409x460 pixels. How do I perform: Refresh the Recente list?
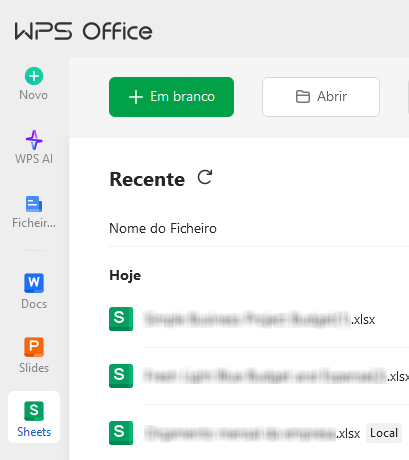pos(205,177)
